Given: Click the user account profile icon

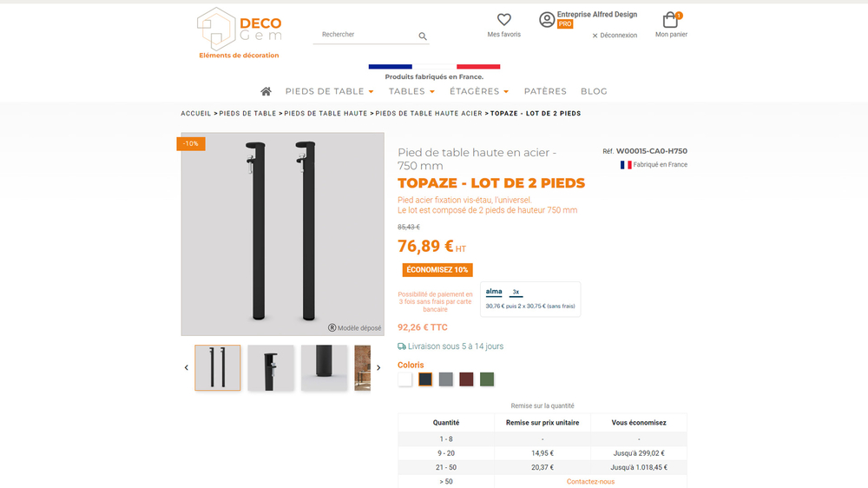Looking at the screenshot, I should point(547,20).
